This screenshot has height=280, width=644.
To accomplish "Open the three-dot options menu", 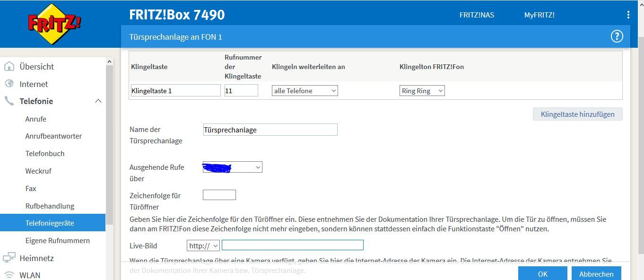I will pos(628,15).
